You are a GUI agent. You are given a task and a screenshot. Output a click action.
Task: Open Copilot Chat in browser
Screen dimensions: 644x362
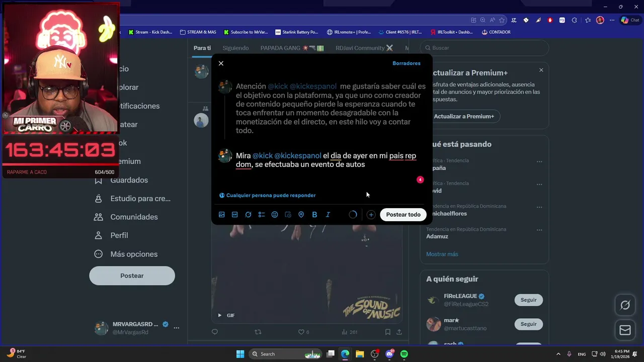(x=631, y=20)
